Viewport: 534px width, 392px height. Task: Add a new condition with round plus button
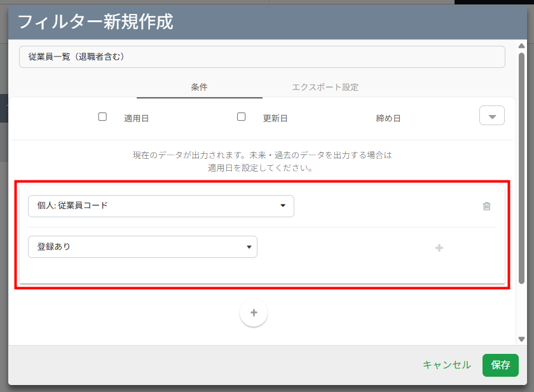(x=254, y=313)
